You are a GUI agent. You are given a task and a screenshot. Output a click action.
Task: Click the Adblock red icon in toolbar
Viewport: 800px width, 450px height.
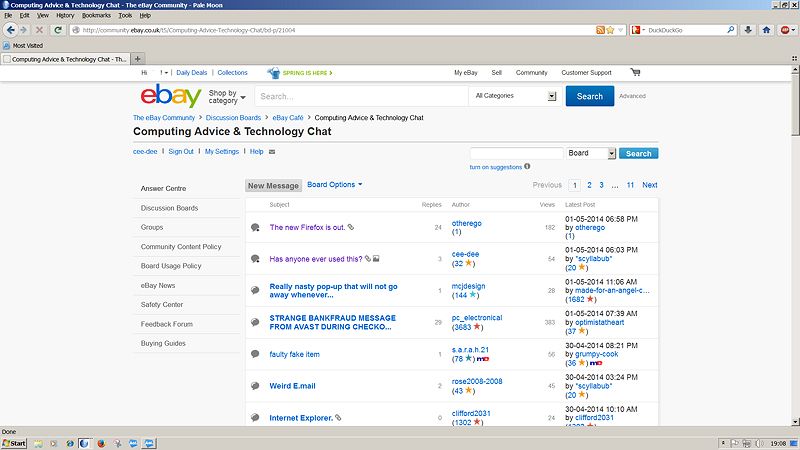click(785, 30)
